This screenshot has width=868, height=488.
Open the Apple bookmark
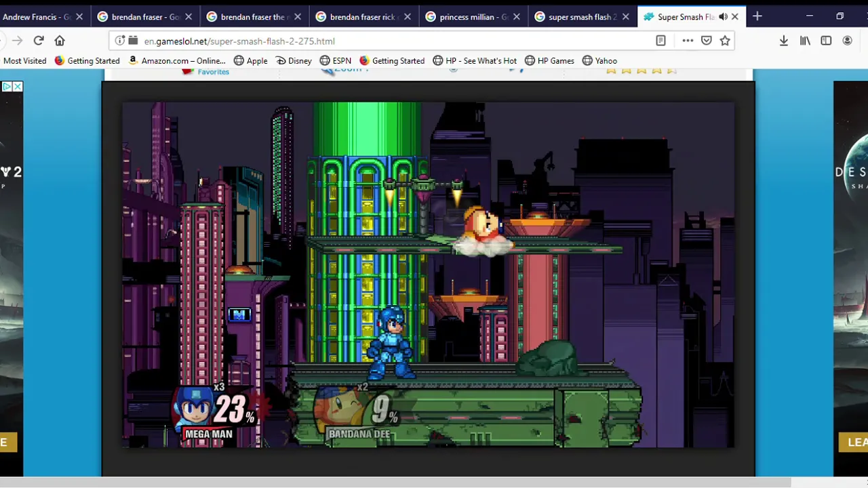point(250,60)
